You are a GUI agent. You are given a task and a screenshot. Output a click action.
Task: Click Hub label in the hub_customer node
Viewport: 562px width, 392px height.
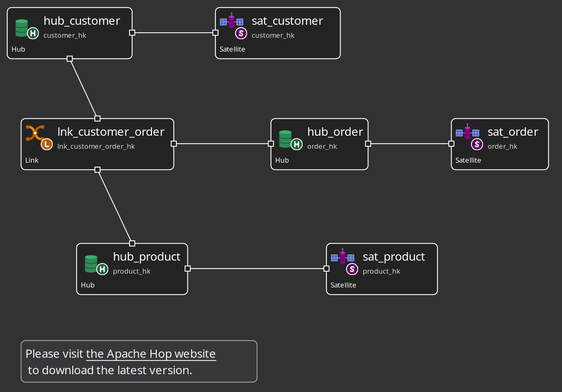pyautogui.click(x=18, y=49)
